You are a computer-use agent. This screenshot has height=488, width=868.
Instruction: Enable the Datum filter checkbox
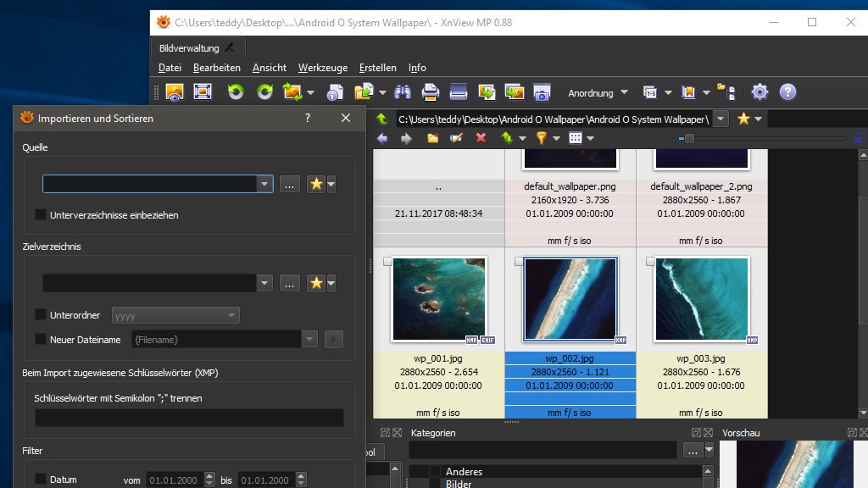coord(40,480)
